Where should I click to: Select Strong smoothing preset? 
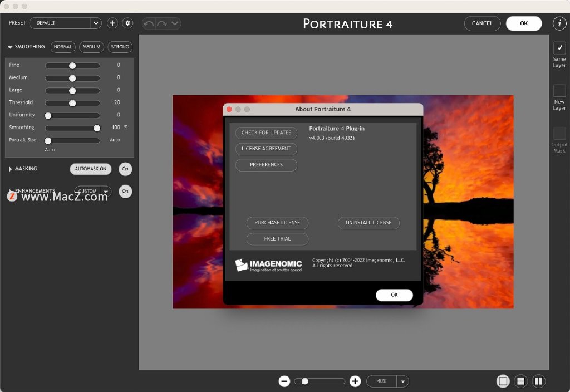click(x=120, y=47)
